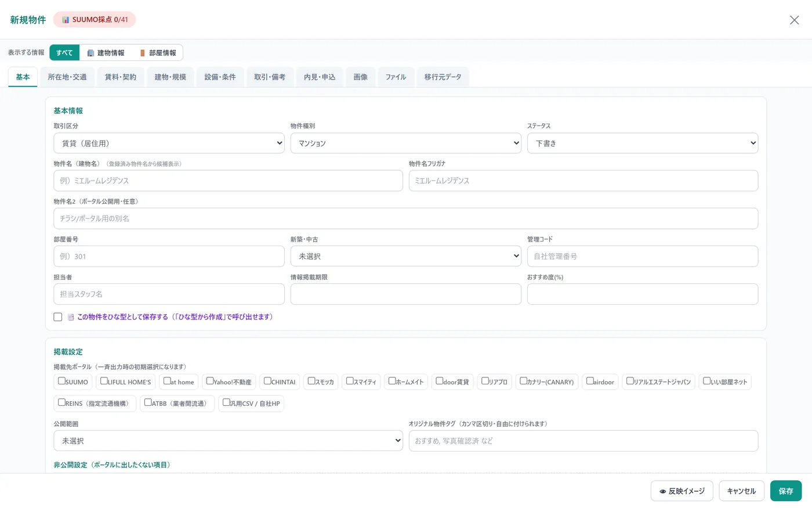Image resolution: width=812 pixels, height=508 pixels.
Task: Filter to 部屋情報 room info only
Action: 158,53
